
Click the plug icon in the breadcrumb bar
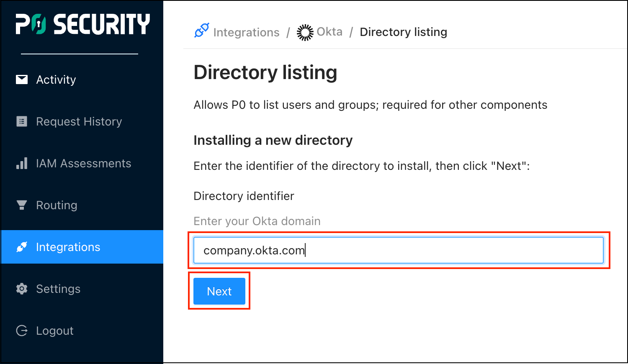coord(201,31)
